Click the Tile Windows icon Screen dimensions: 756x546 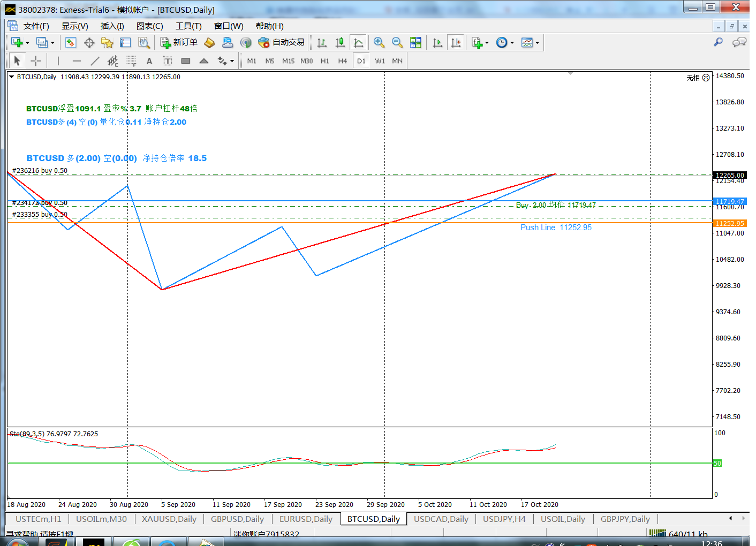click(415, 42)
